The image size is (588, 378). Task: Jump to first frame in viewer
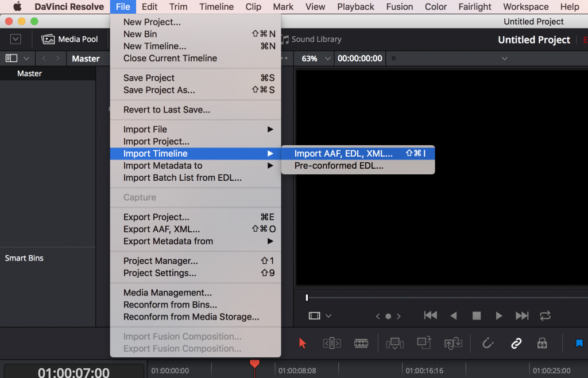coord(430,315)
